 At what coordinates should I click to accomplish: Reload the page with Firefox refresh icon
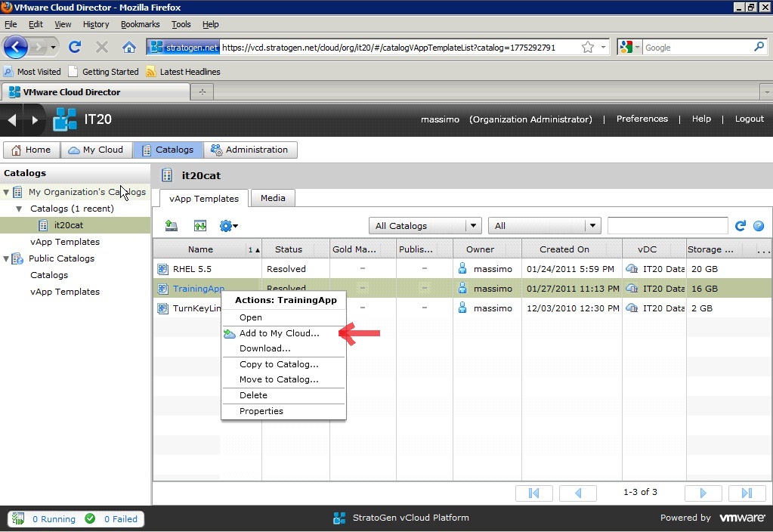pyautogui.click(x=75, y=47)
